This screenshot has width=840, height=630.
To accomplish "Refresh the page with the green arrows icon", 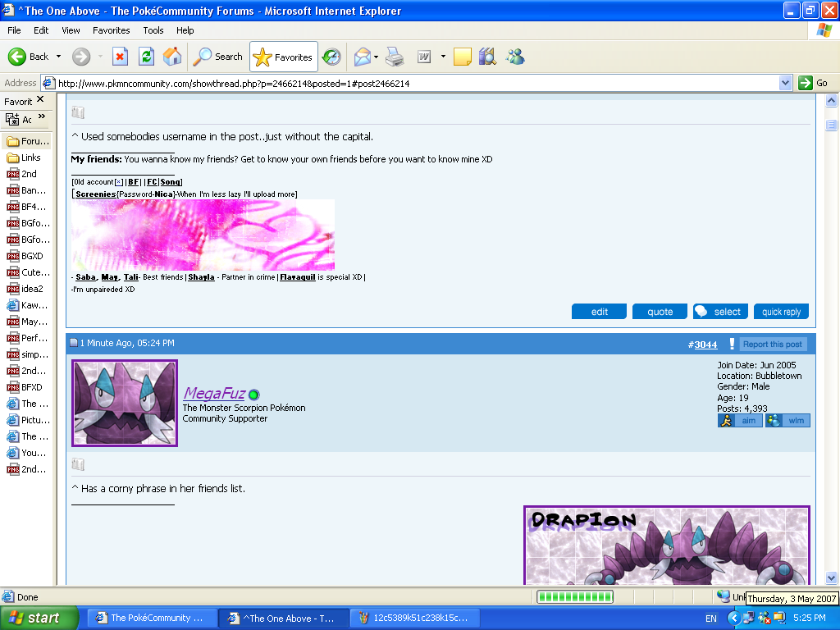I will coord(146,57).
